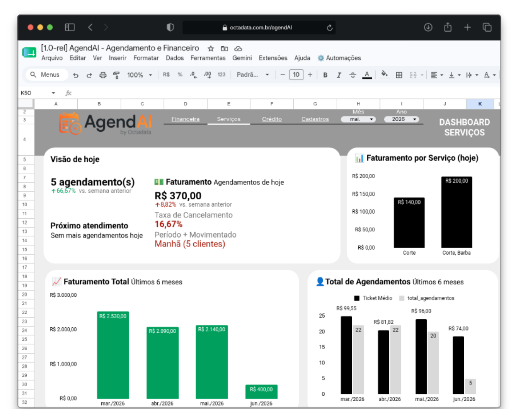Click the merge cells icon
The width and height of the screenshot is (517, 420).
pos(413,75)
